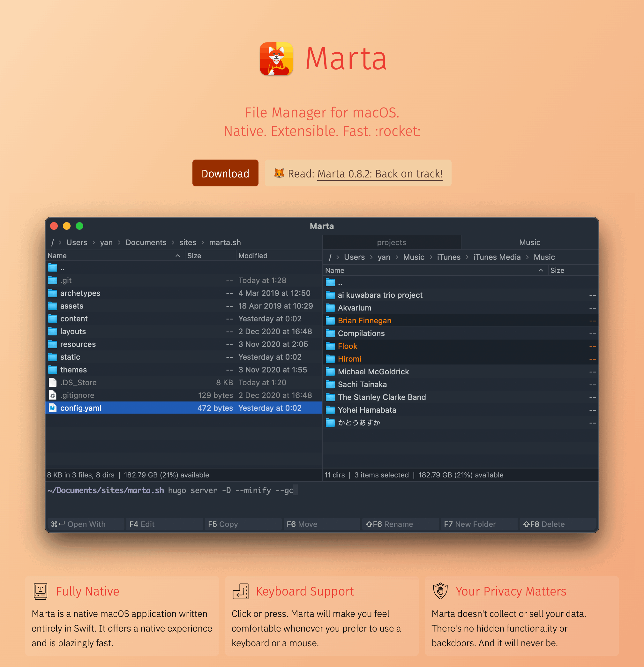Open Marta 0.8.2 Back on track link
Screen dimensions: 644x667
pyautogui.click(x=379, y=174)
